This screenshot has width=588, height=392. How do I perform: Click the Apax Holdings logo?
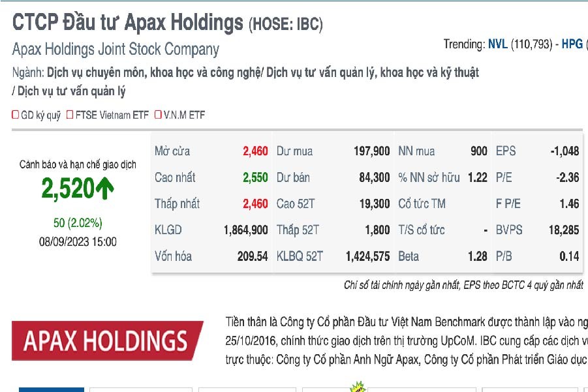(106, 340)
